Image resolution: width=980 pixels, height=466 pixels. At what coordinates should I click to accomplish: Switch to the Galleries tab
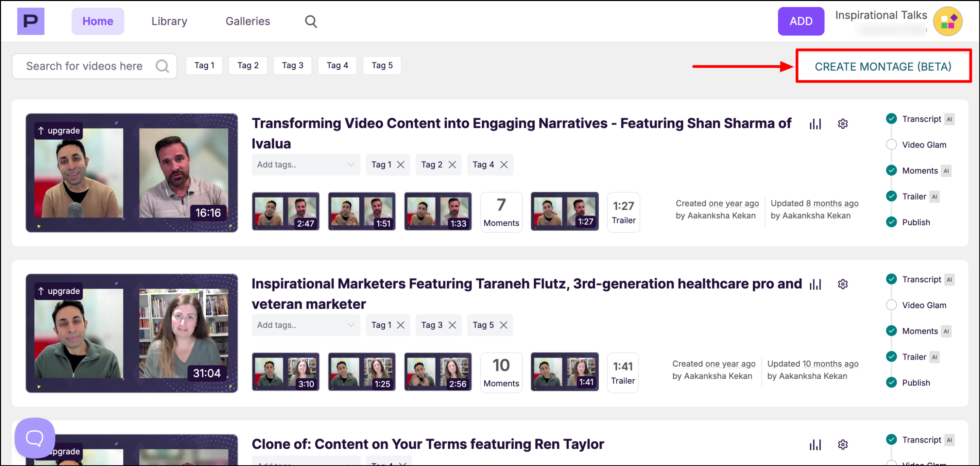pyautogui.click(x=248, y=21)
